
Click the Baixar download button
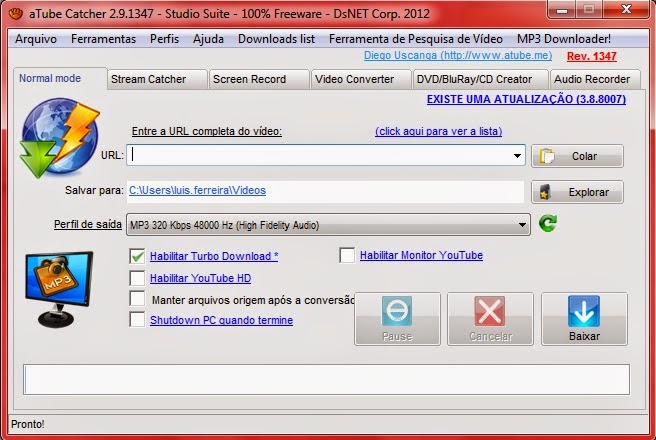coord(584,319)
